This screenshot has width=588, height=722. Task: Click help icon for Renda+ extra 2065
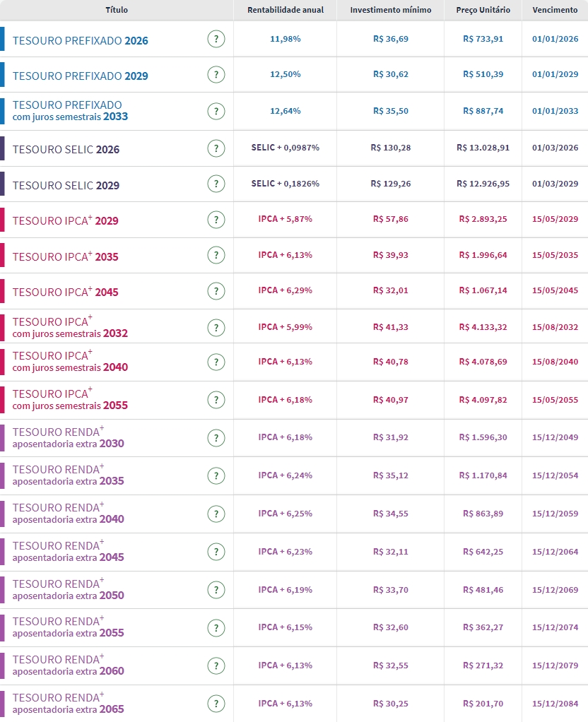point(216,704)
